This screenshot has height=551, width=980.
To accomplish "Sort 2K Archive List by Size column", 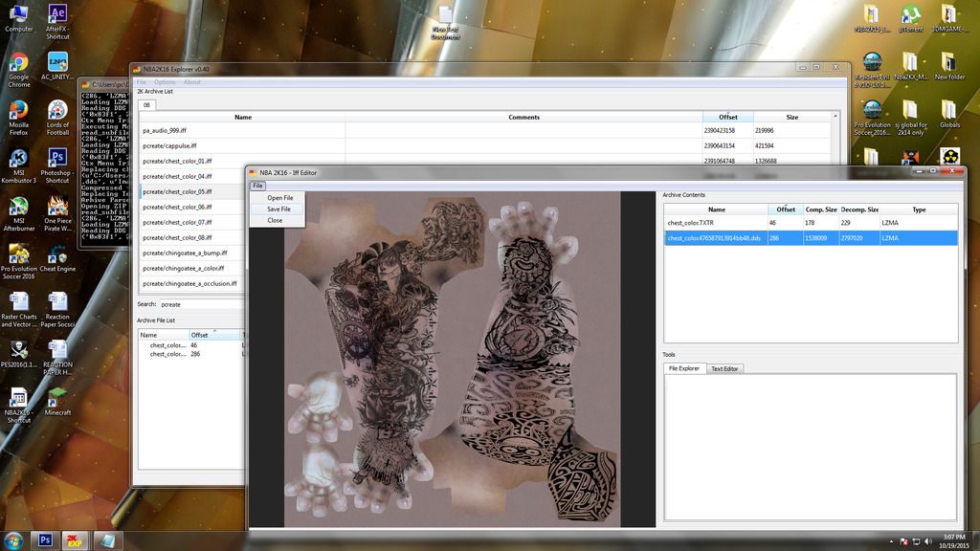I will [x=791, y=117].
